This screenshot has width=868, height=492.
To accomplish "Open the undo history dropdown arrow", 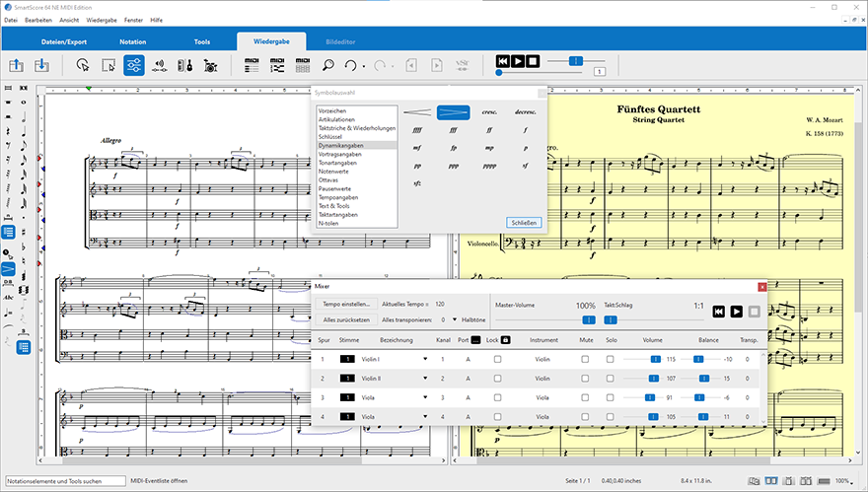I will point(364,67).
